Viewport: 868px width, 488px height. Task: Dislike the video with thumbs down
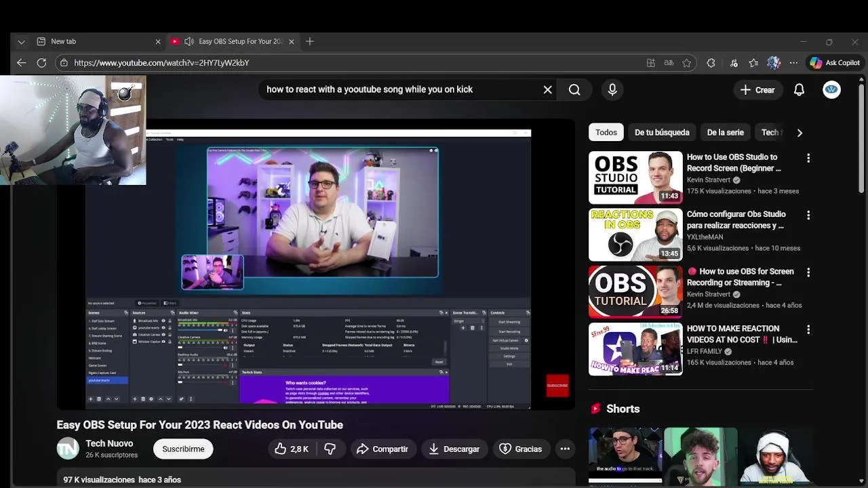click(x=330, y=449)
